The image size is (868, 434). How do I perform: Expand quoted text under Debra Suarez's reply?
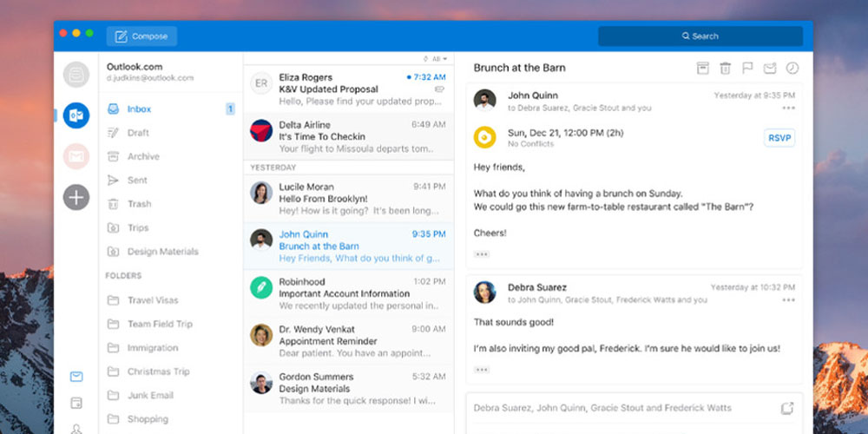[x=482, y=369]
